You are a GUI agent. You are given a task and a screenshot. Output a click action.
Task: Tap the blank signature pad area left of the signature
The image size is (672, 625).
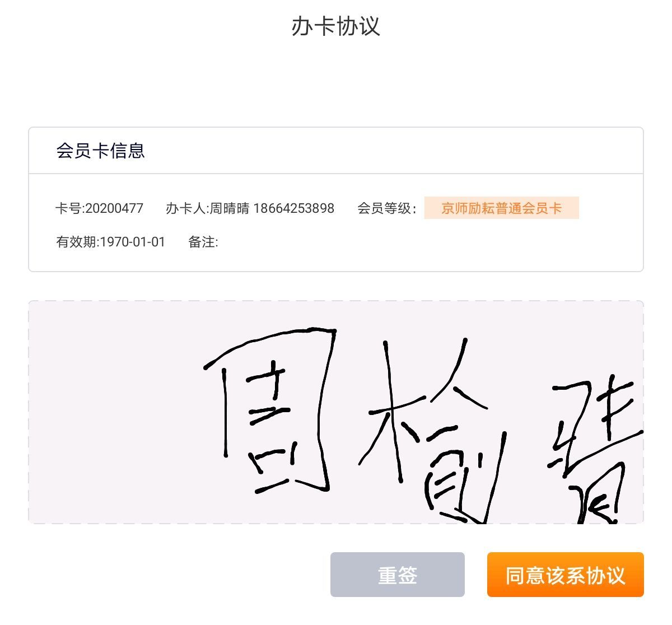[112, 414]
